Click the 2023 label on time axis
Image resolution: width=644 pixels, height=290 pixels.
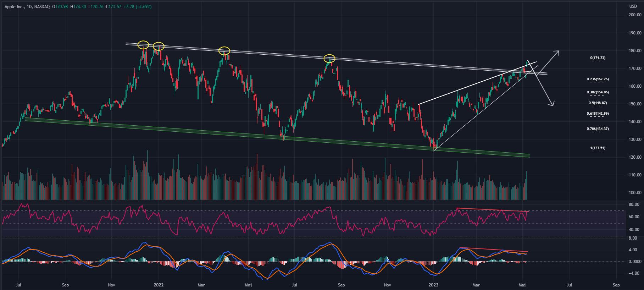[x=433, y=285]
